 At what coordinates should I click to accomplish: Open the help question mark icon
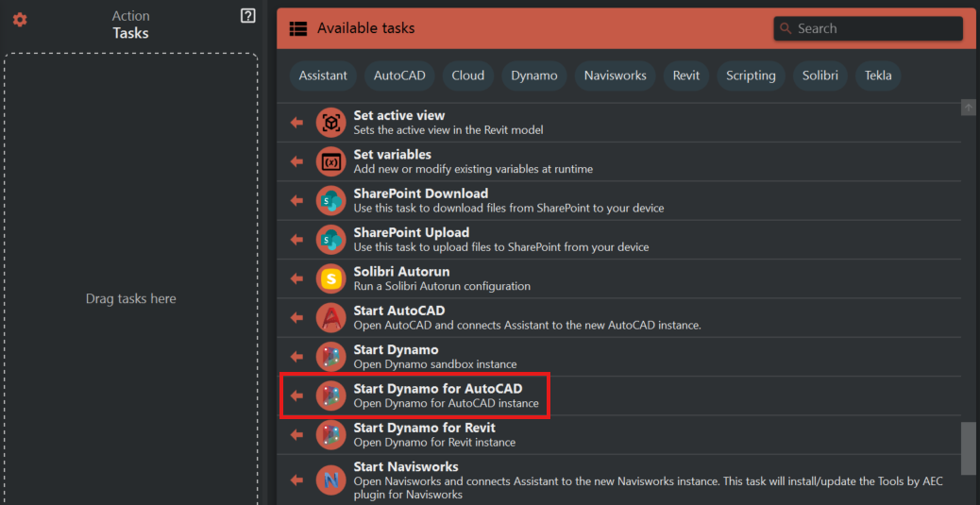248,16
